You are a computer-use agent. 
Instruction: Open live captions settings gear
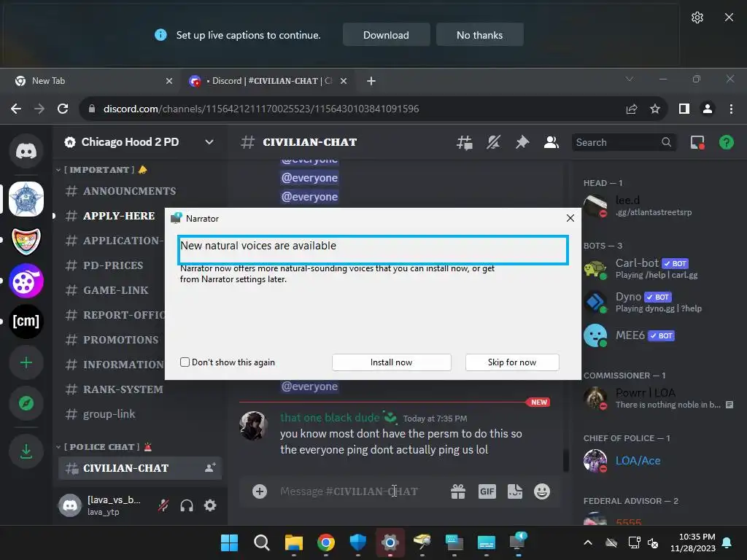coord(697,17)
